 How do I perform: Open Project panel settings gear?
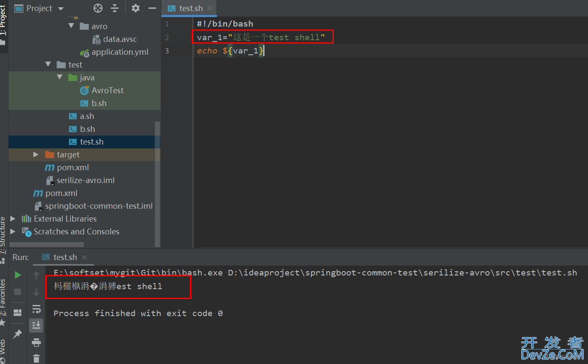coord(136,8)
